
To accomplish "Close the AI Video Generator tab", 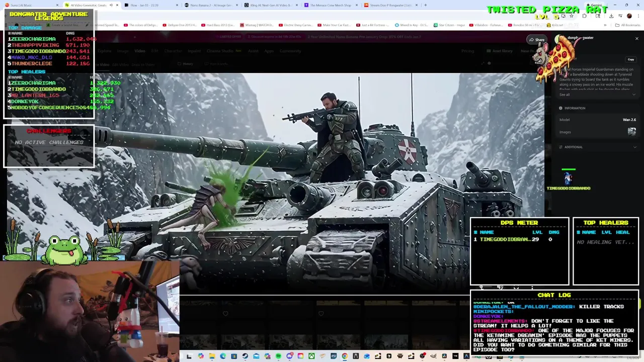I will click(117, 5).
